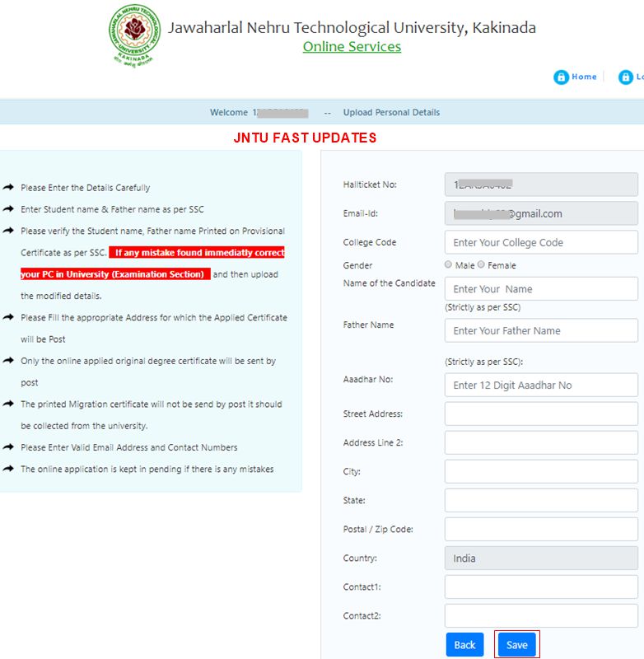644x659 pixels.
Task: Click the arrow bullet beside 'Only the online applied'
Action: (8, 360)
